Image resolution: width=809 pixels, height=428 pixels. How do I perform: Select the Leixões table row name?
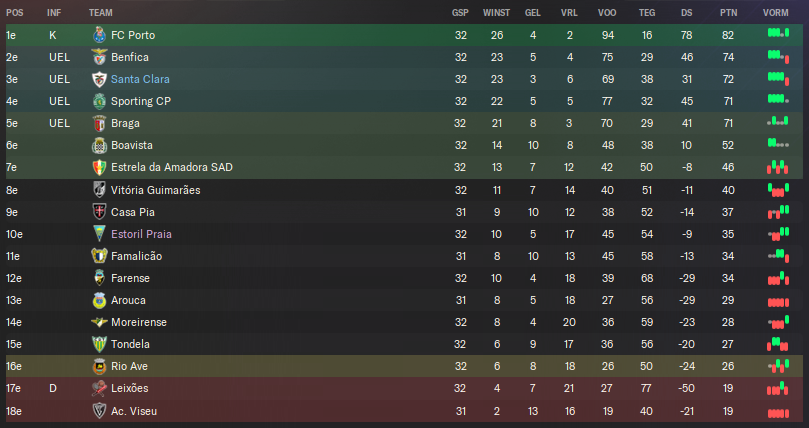point(130,388)
